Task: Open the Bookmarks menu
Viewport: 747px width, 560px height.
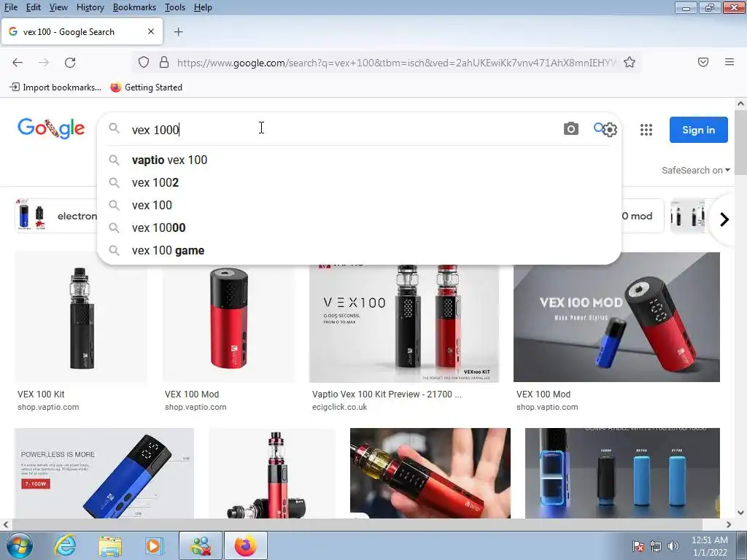Action: click(134, 7)
